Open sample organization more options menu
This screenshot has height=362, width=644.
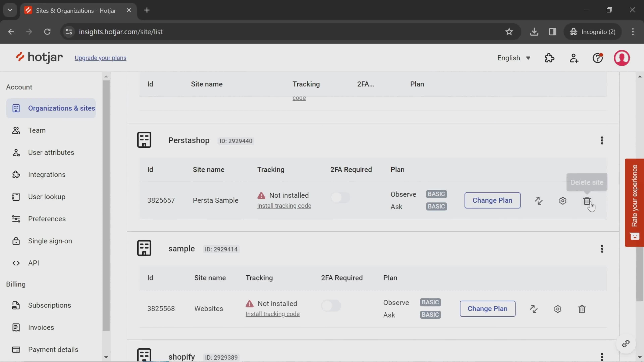point(602,249)
